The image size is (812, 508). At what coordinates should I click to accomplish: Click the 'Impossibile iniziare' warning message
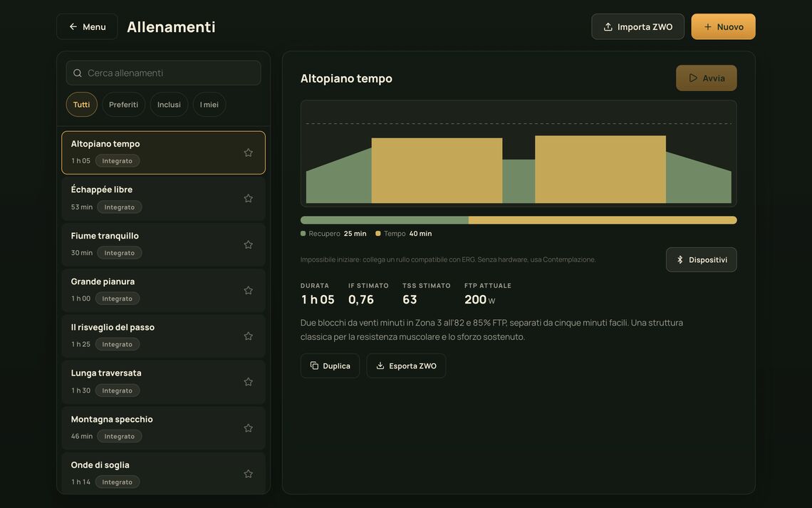tap(448, 259)
